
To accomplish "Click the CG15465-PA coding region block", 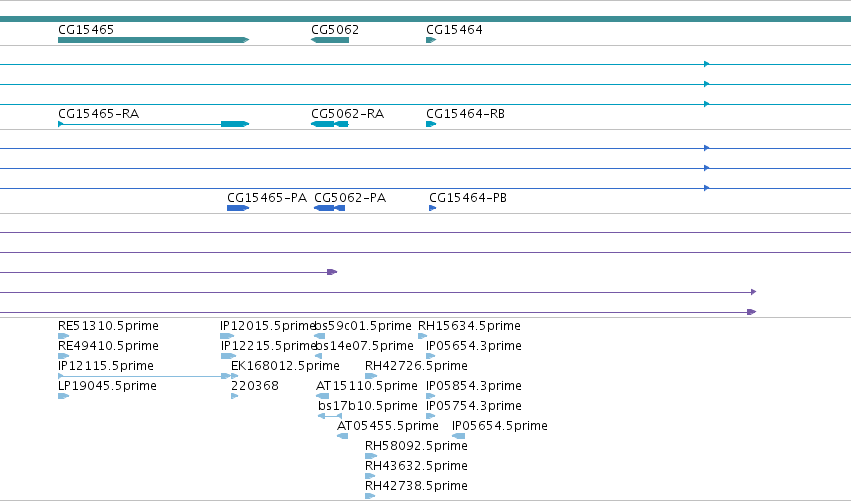I will pyautogui.click(x=238, y=208).
